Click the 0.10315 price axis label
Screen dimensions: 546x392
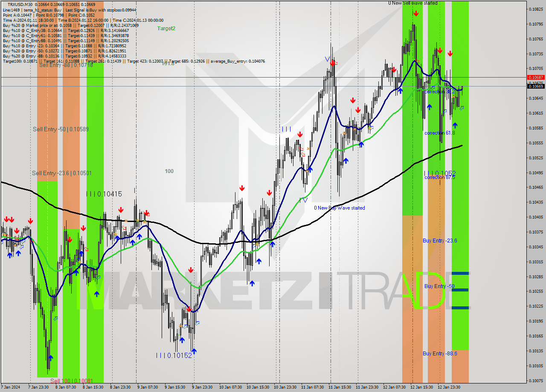pyautogui.click(x=536, y=262)
